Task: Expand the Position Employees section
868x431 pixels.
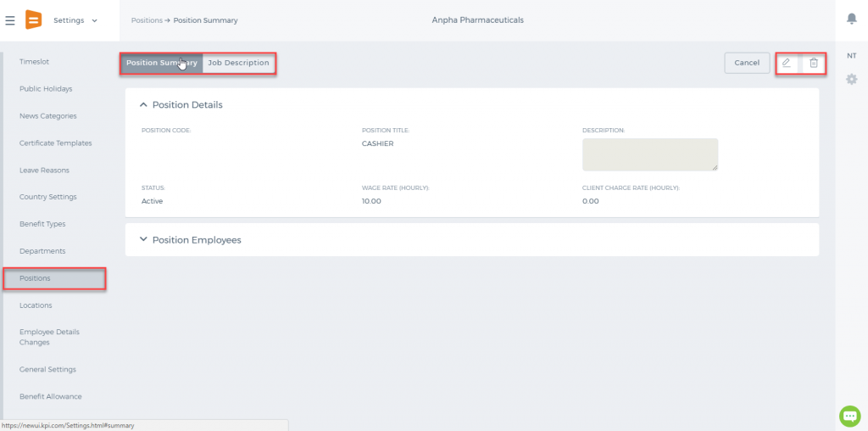Action: tap(144, 240)
